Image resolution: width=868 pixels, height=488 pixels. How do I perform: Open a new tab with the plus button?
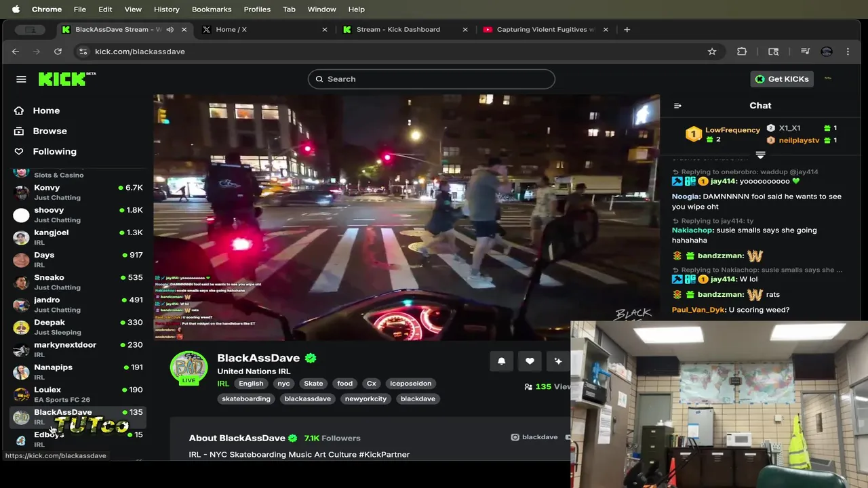click(x=627, y=30)
